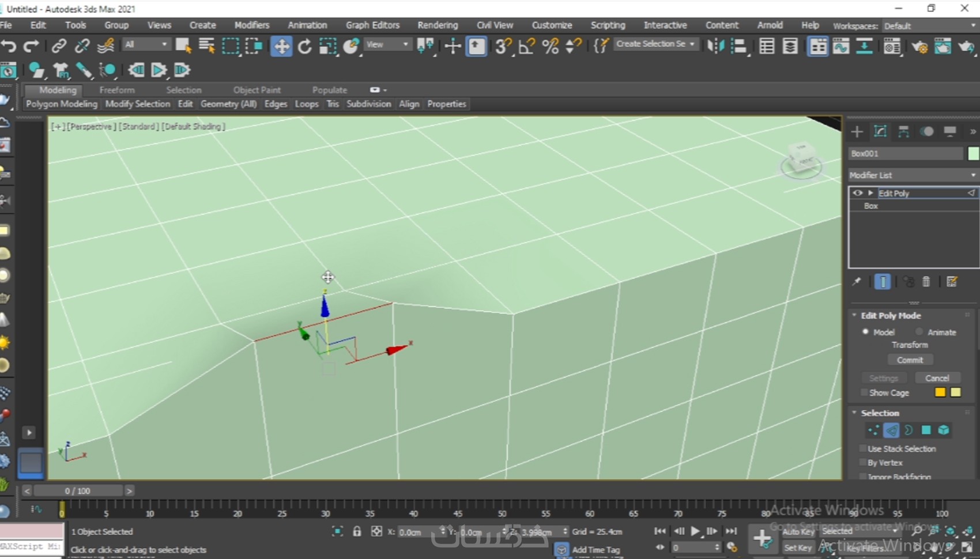The width and height of the screenshot is (980, 559).
Task: Click the Mirror tool icon
Action: (715, 46)
